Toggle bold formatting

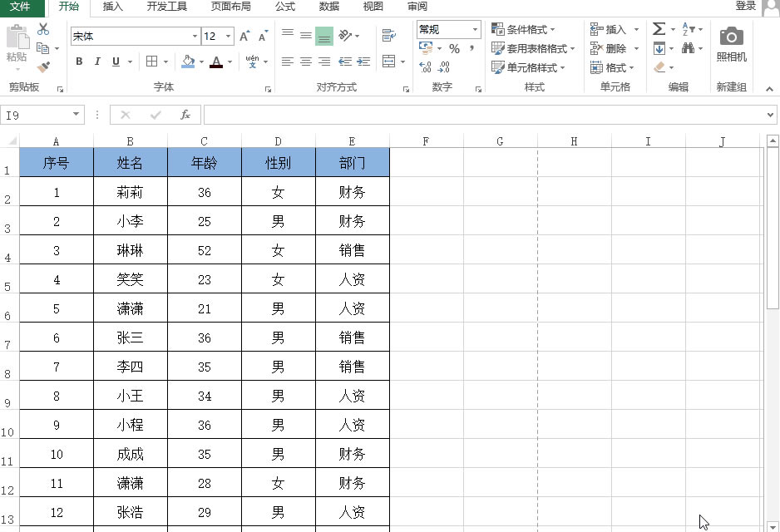click(79, 62)
